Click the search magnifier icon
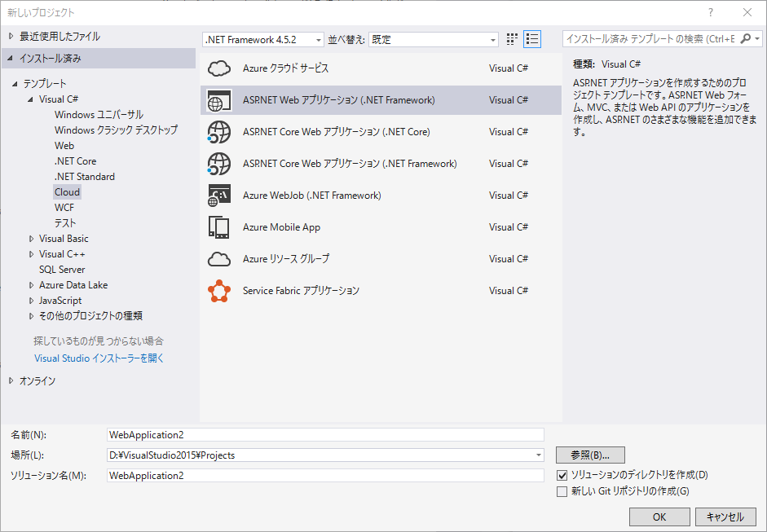767x532 pixels. click(x=745, y=38)
